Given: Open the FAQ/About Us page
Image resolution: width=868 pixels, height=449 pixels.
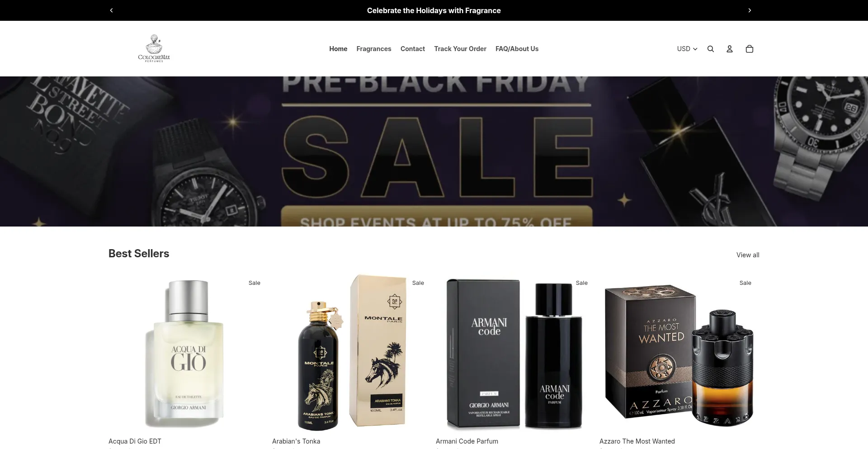Looking at the screenshot, I should pos(517,49).
